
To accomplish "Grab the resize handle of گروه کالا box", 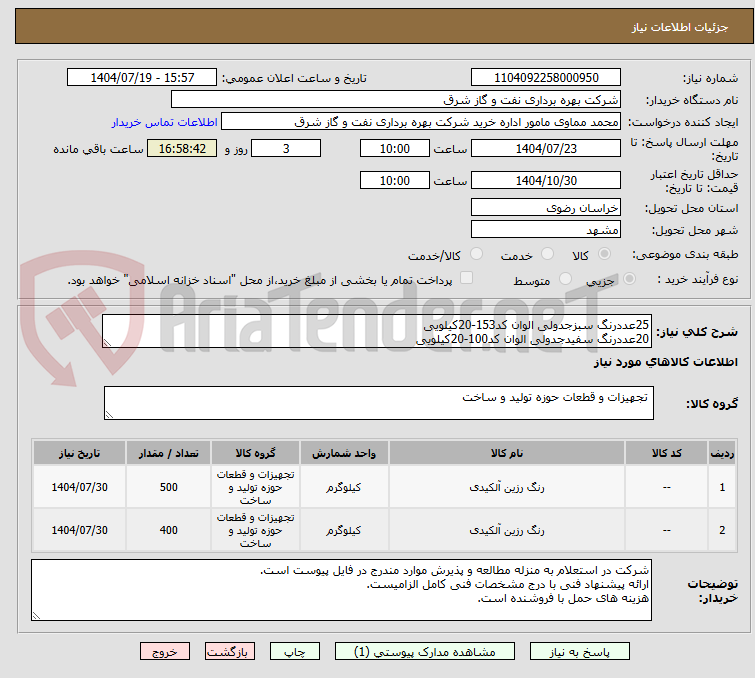I will [x=109, y=415].
